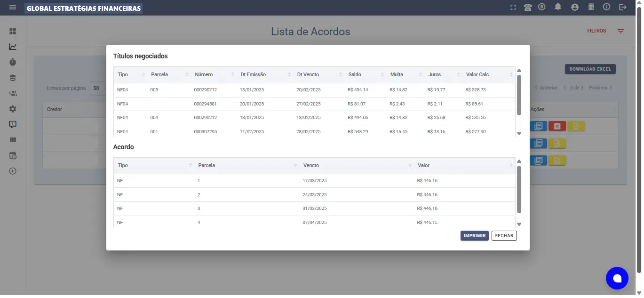Open the notifications bell

pos(558,7)
